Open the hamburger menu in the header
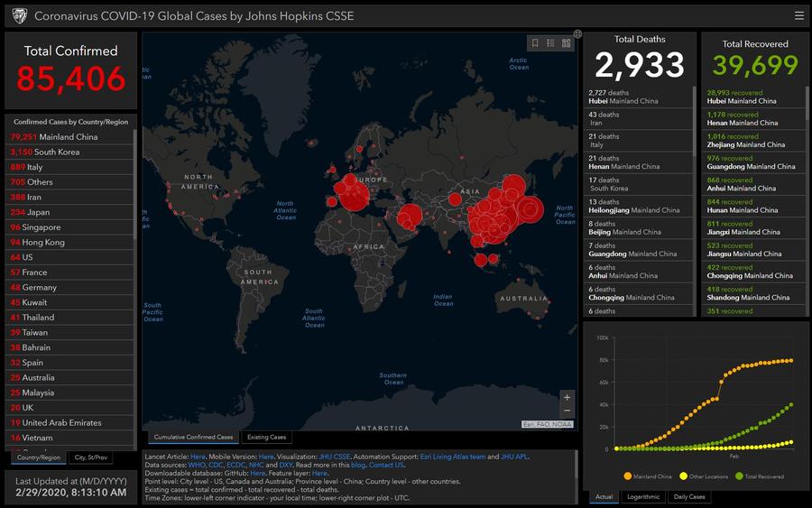The image size is (812, 508). pyautogui.click(x=798, y=15)
